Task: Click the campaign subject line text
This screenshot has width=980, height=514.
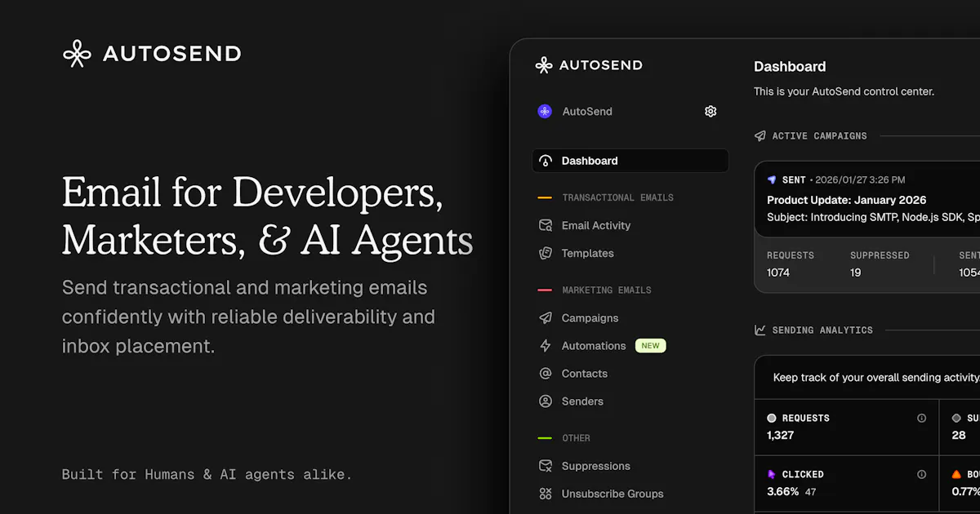Action: [873, 218]
